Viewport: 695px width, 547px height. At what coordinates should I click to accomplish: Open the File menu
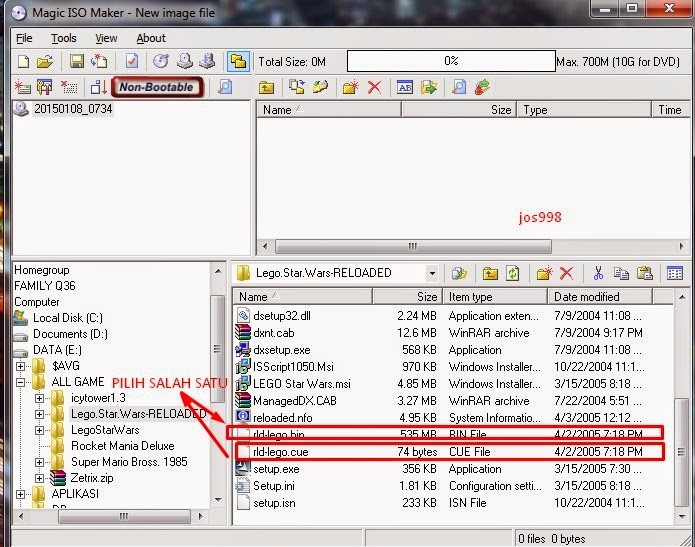[x=24, y=39]
